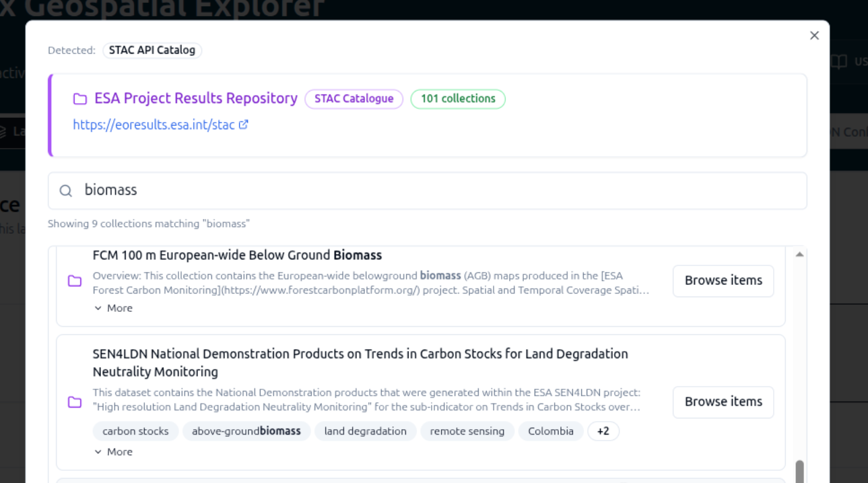Select the ESA Project Results Repository title
The height and width of the screenshot is (483, 868).
pyautogui.click(x=196, y=98)
